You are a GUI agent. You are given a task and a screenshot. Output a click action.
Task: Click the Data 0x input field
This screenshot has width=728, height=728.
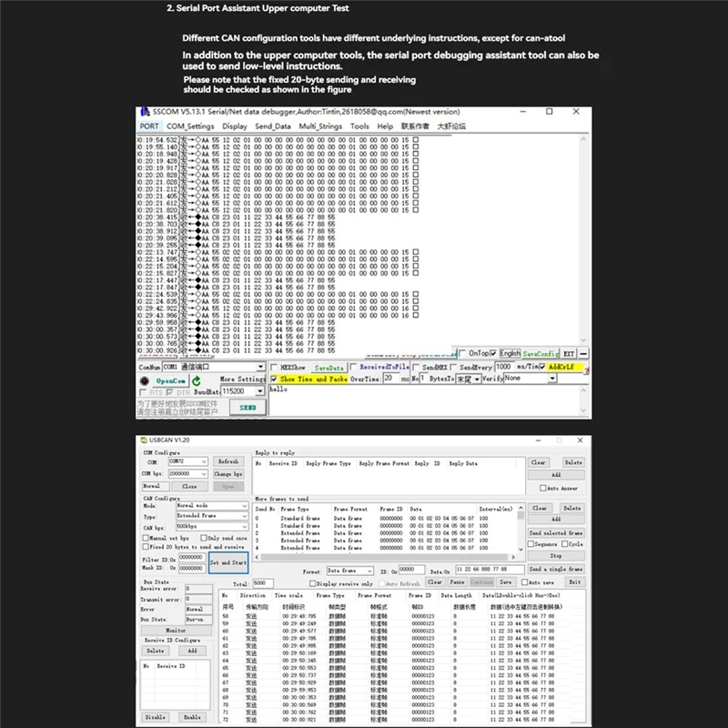pos(489,570)
